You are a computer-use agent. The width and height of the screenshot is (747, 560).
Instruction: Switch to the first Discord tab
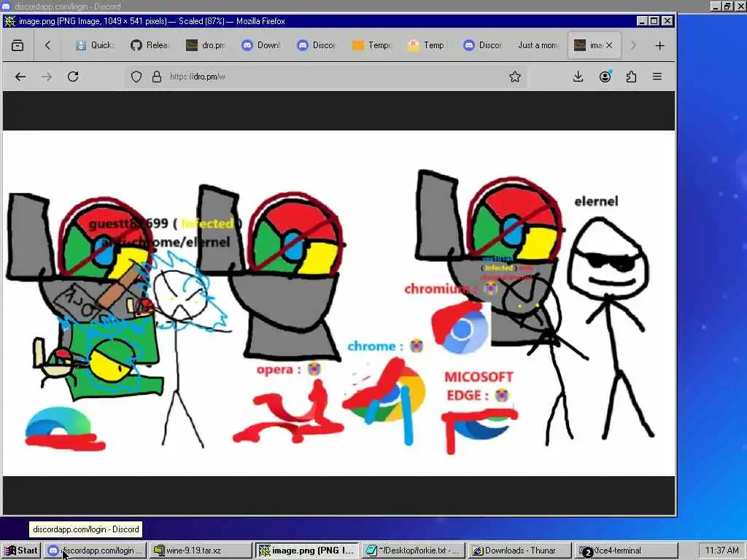click(315, 45)
